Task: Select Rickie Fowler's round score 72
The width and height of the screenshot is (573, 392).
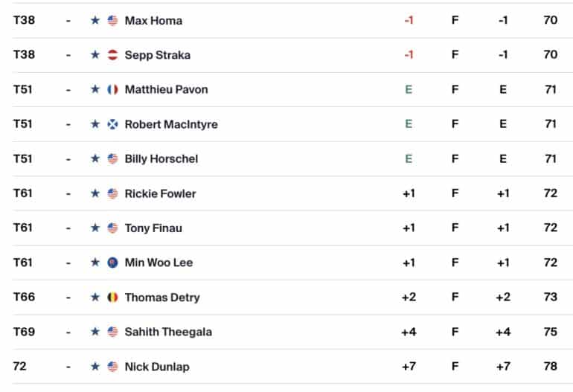Action: tap(551, 193)
